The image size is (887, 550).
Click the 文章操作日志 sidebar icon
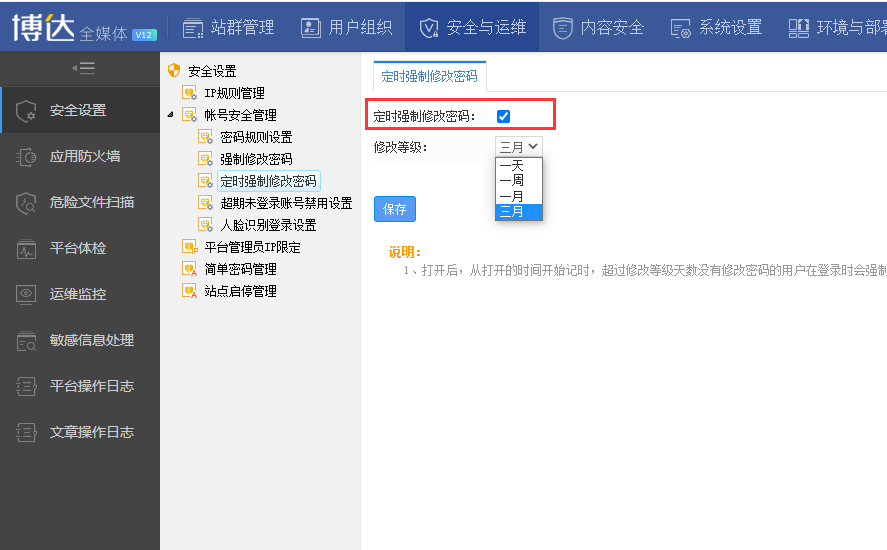click(27, 433)
